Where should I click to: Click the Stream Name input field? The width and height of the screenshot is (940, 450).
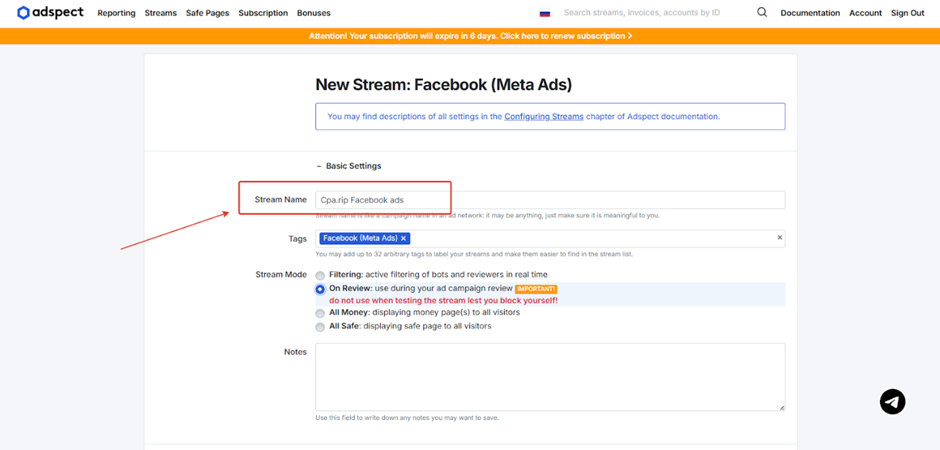tap(550, 200)
